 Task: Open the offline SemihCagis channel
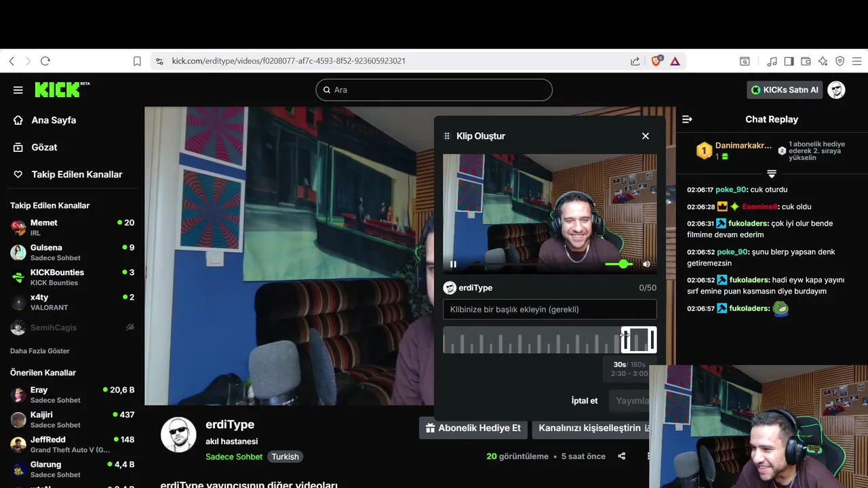click(72, 327)
